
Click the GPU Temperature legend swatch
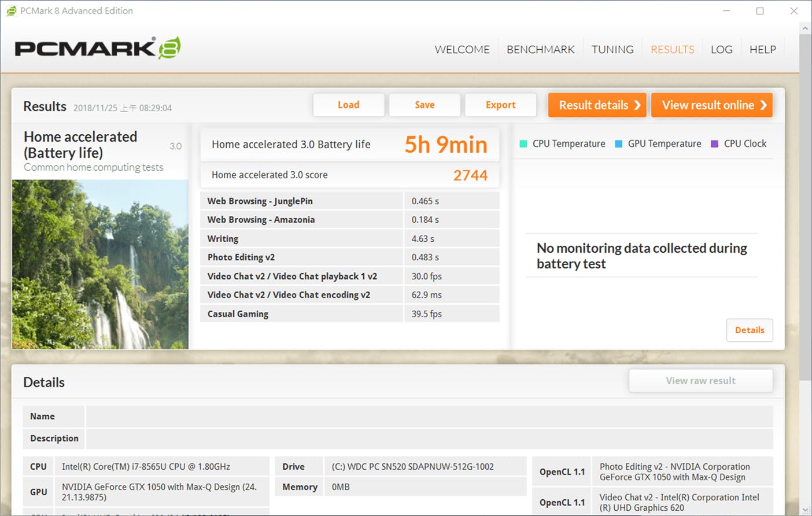(x=618, y=144)
